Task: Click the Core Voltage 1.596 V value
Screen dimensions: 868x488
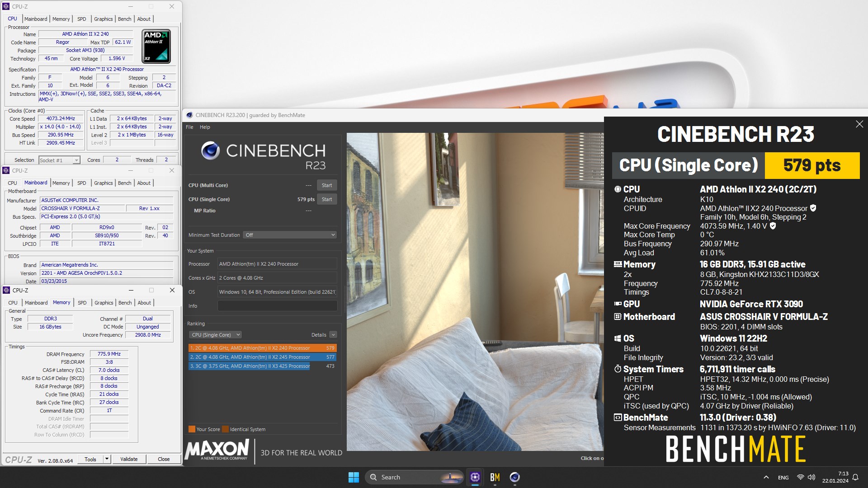Action: point(117,58)
